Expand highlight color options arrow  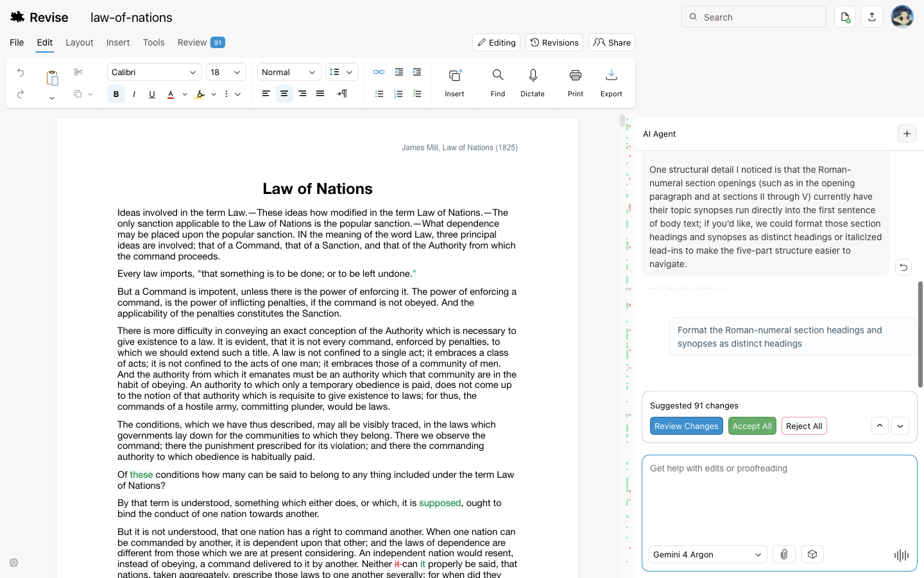(x=214, y=94)
